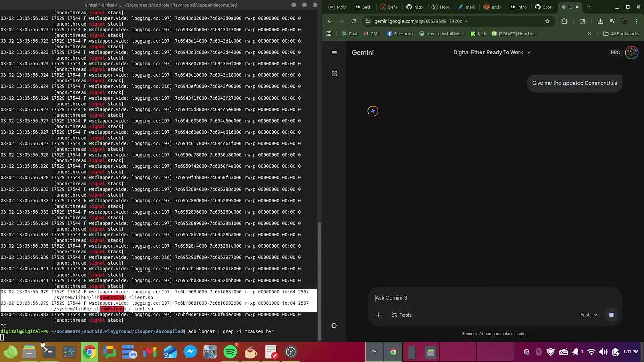Screen dimensions: 644x362
Task: Open the volume control in system tray
Action: click(x=603, y=352)
